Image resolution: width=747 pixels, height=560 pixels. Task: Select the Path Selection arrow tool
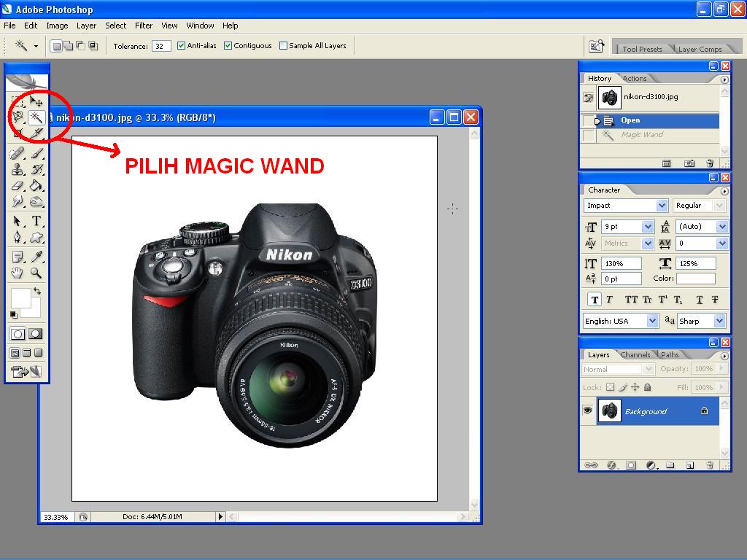pyautogui.click(x=18, y=221)
